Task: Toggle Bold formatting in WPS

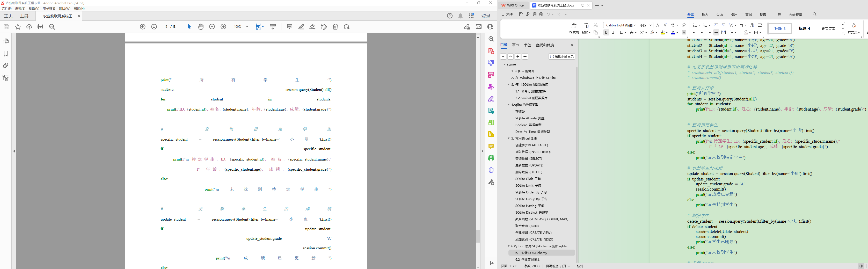Action: [606, 32]
